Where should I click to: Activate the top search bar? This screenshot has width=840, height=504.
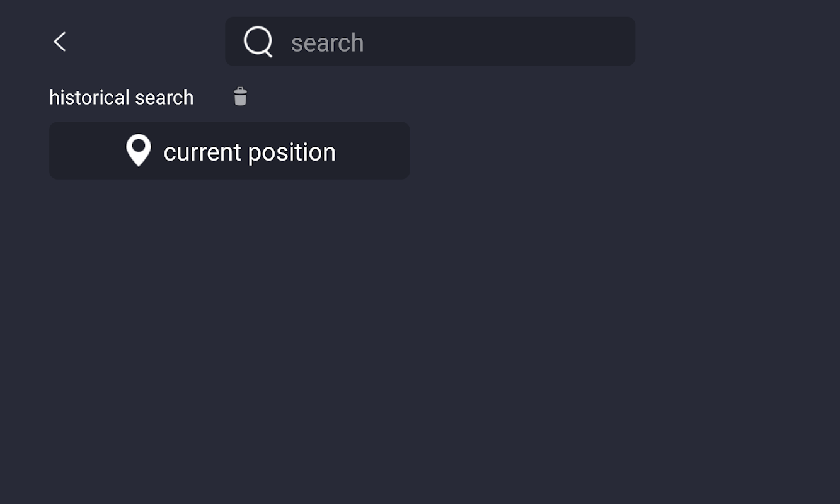430,42
